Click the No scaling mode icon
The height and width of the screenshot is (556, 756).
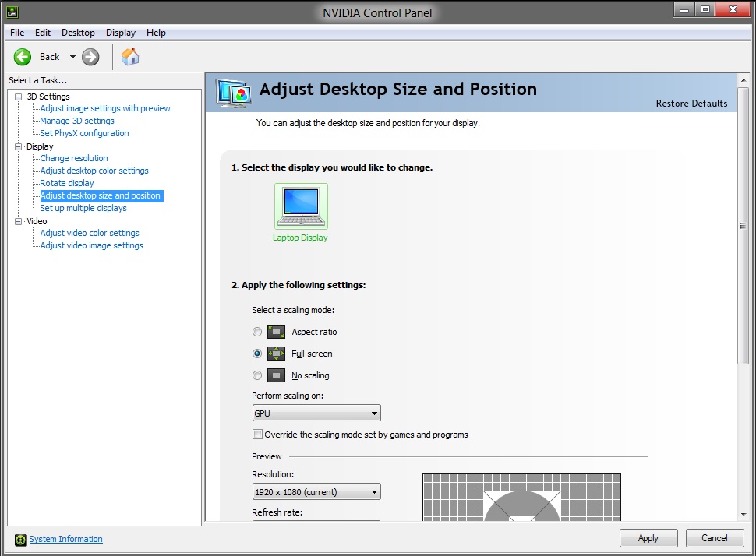tap(276, 375)
